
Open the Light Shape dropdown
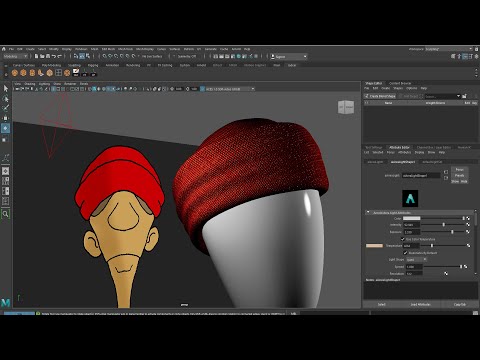click(x=416, y=259)
